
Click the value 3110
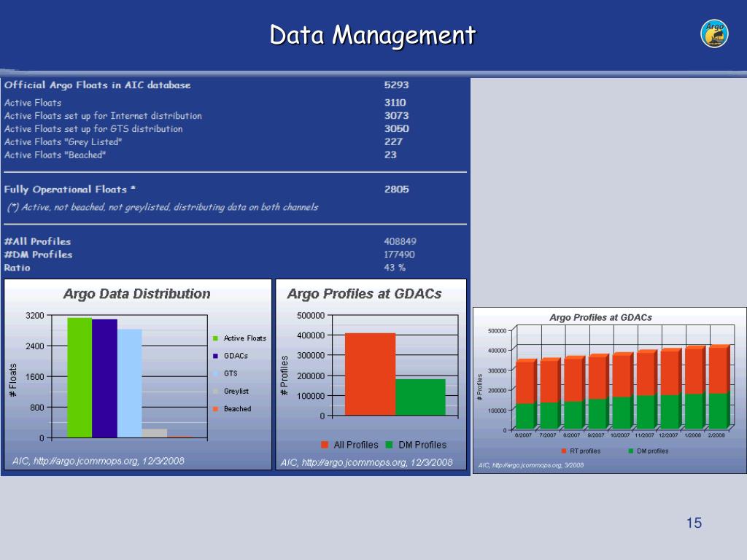click(x=395, y=102)
